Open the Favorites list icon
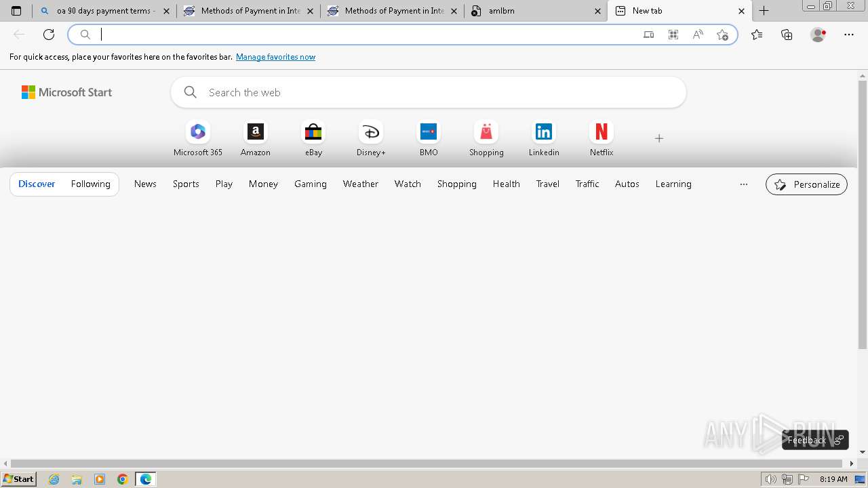The height and width of the screenshot is (488, 868). [757, 35]
